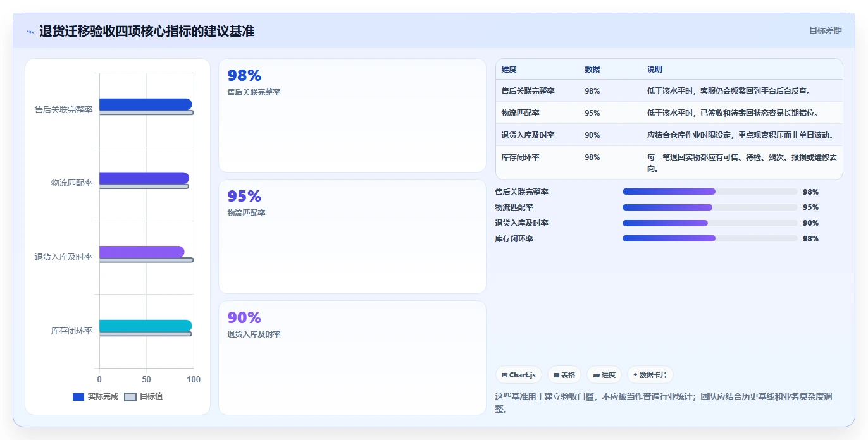Image resolution: width=868 pixels, height=440 pixels.
Task: Click the 95% value beside the progress bar
Action: [x=810, y=207]
